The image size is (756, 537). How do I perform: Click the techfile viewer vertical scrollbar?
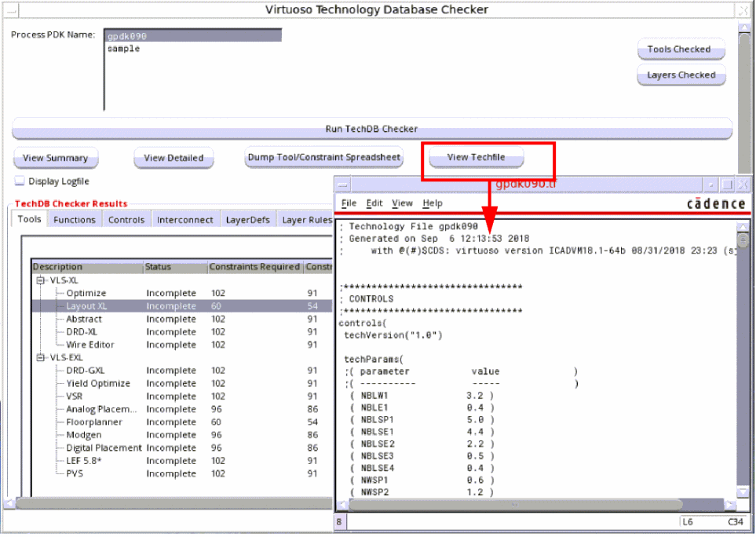coord(742,353)
